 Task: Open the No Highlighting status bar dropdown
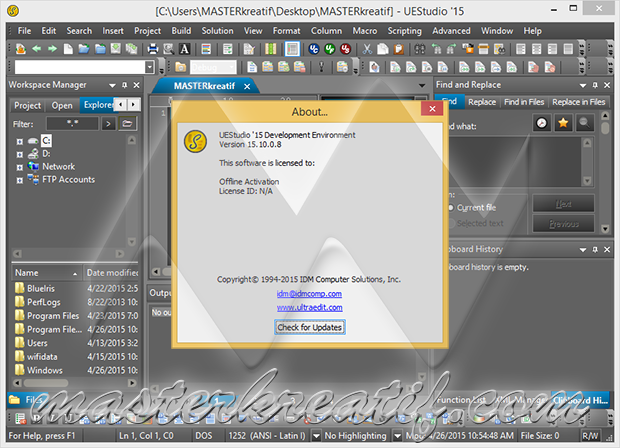pyautogui.click(x=397, y=436)
